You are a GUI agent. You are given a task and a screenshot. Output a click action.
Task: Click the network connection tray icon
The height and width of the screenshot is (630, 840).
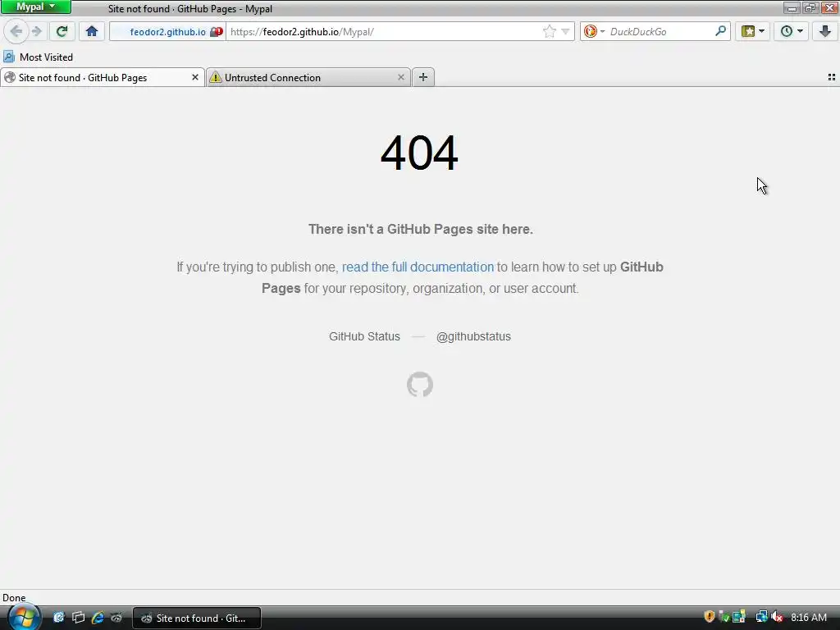click(761, 617)
